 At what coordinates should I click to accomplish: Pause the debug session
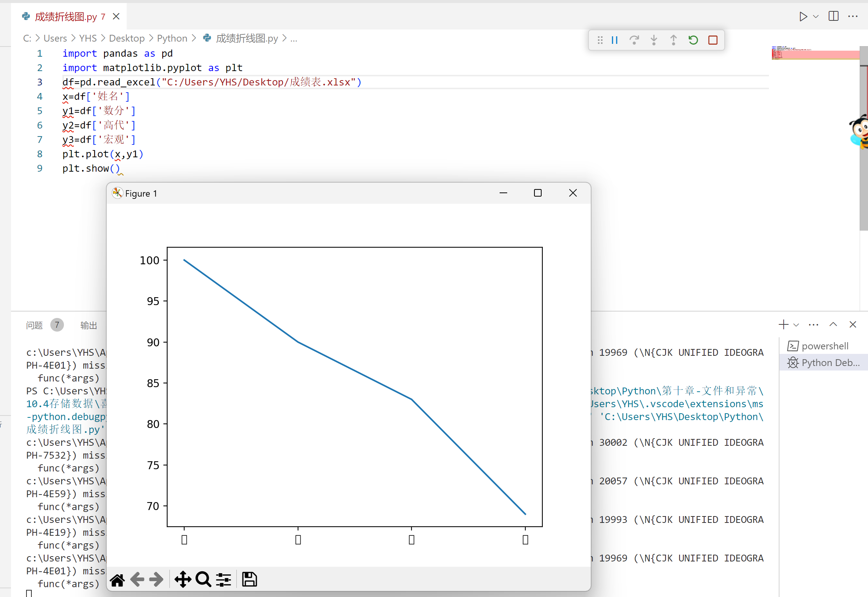coord(615,40)
